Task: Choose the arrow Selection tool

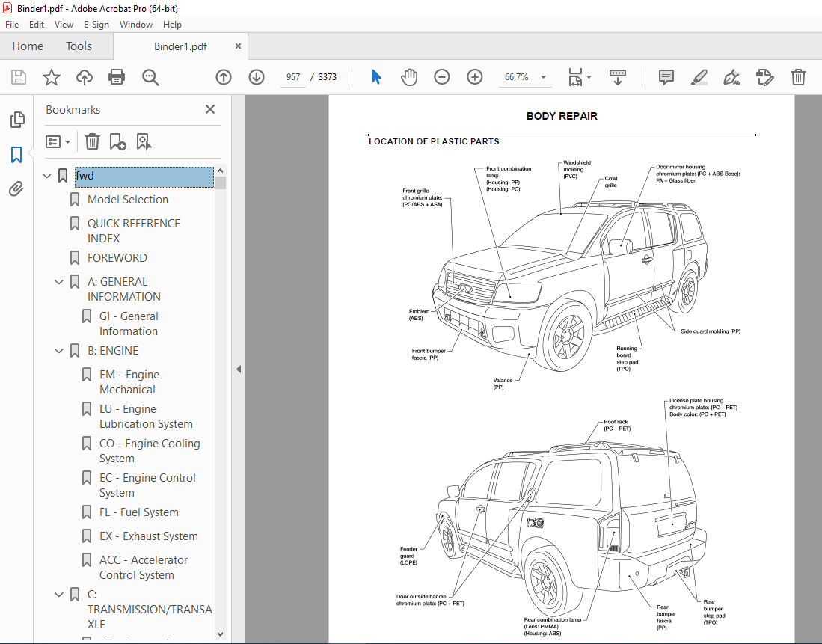Action: coord(376,77)
